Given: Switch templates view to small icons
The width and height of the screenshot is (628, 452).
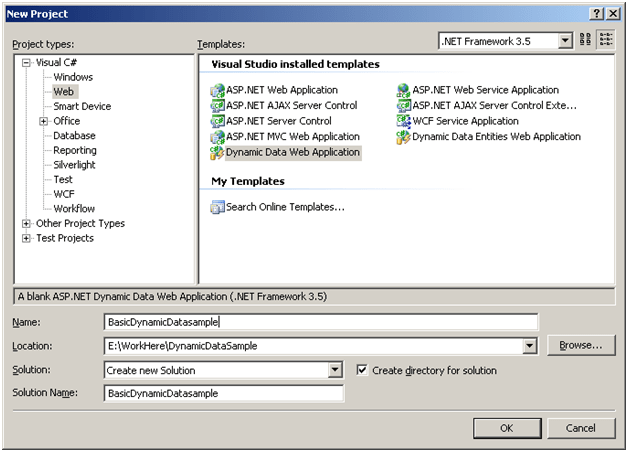Looking at the screenshot, I should click(x=605, y=40).
